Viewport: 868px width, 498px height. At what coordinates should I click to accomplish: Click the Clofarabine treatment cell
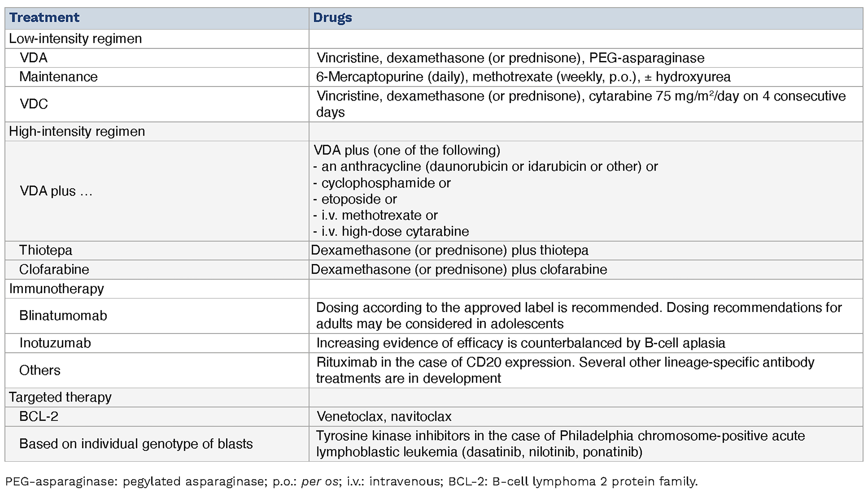(x=54, y=270)
